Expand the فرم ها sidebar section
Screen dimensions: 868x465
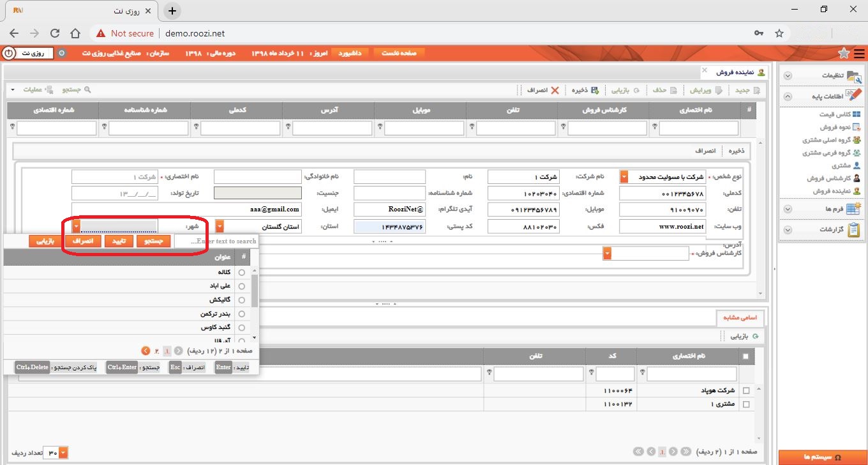(x=788, y=209)
